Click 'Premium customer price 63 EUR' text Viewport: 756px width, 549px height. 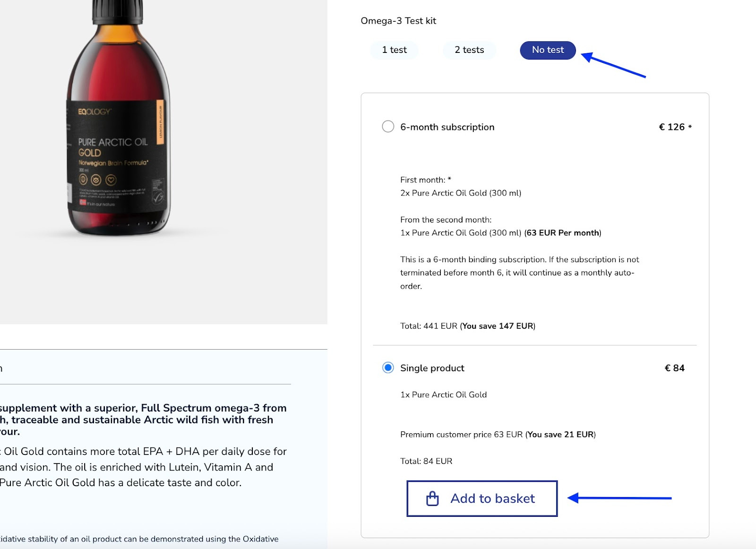coord(461,435)
